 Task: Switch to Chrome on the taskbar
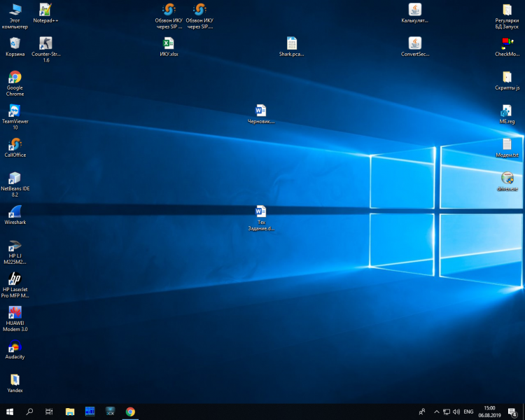click(130, 412)
